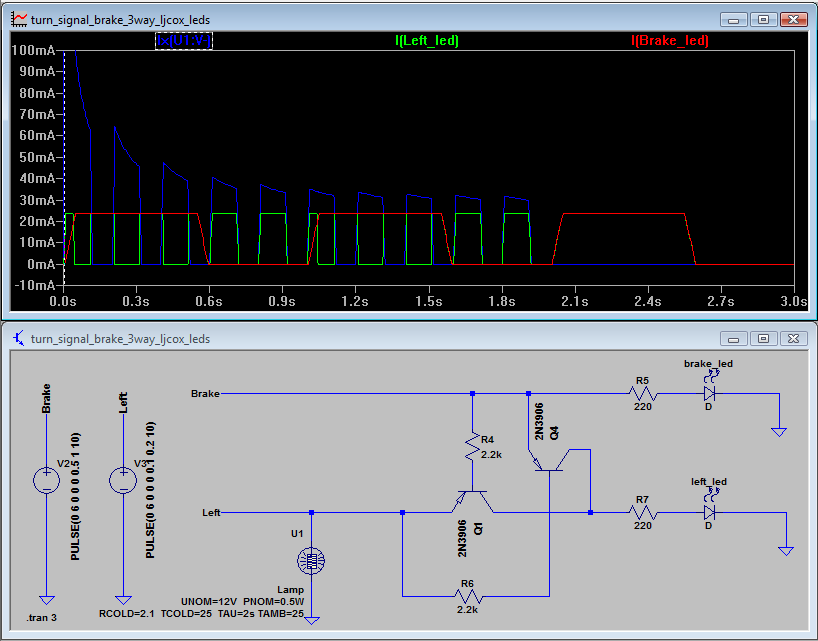Maximize the waveform plot window

763,20
